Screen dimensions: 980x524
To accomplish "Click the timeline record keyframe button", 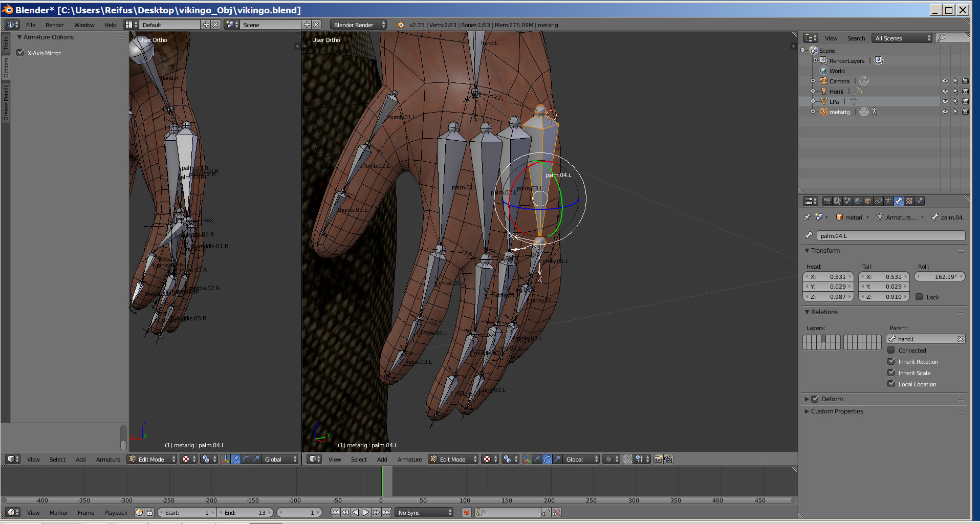I will click(466, 512).
